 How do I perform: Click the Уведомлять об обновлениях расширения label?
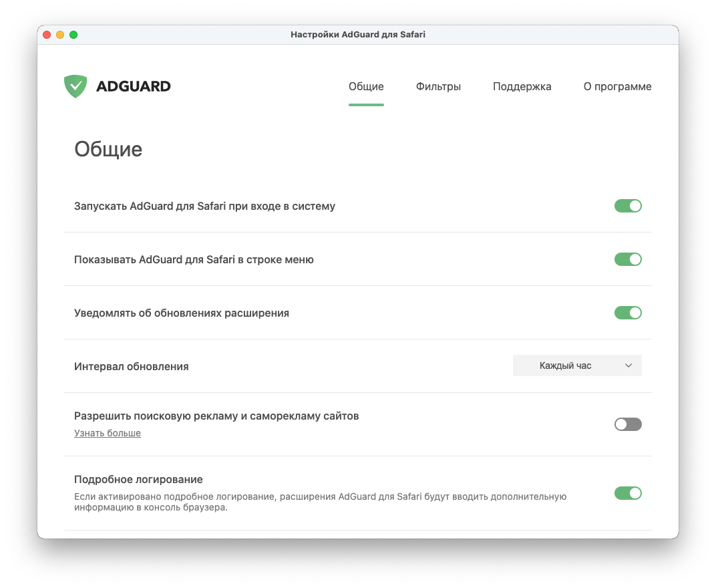pyautogui.click(x=181, y=313)
